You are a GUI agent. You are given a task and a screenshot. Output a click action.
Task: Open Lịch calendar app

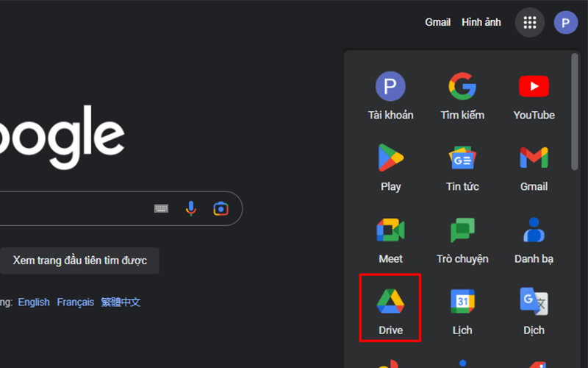tap(462, 311)
